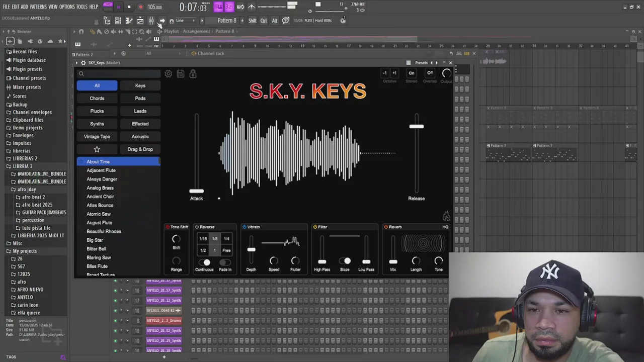Click the snap magnet icon beside Line

[x=172, y=21]
